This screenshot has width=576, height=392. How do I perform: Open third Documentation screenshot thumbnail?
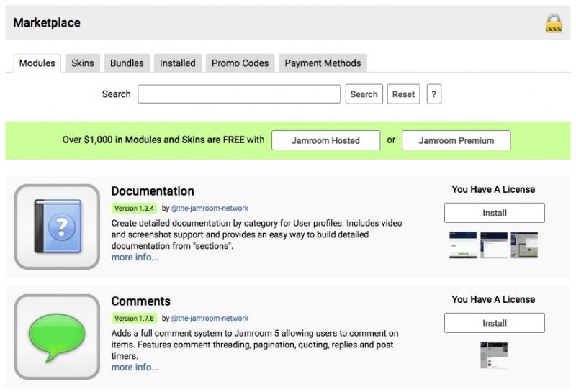(524, 245)
